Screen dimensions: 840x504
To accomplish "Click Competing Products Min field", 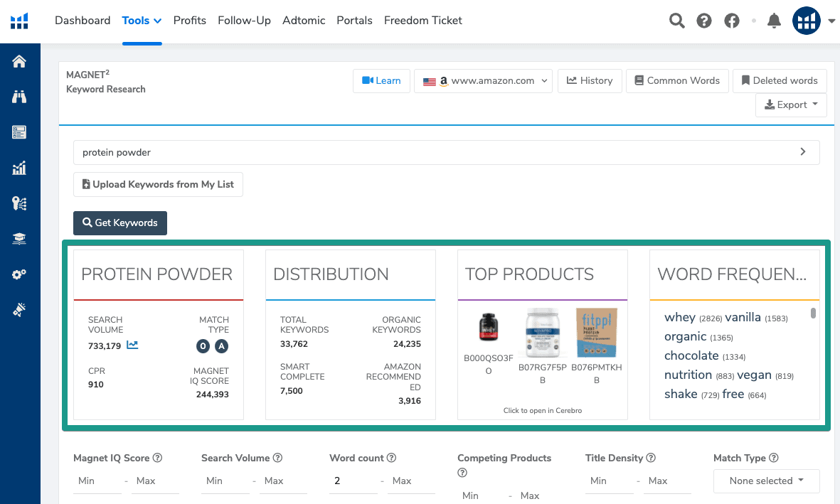I will [x=482, y=496].
